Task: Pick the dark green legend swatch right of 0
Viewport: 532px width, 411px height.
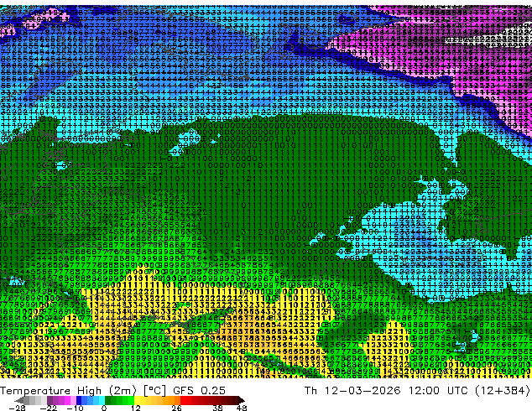Action: pos(108,400)
